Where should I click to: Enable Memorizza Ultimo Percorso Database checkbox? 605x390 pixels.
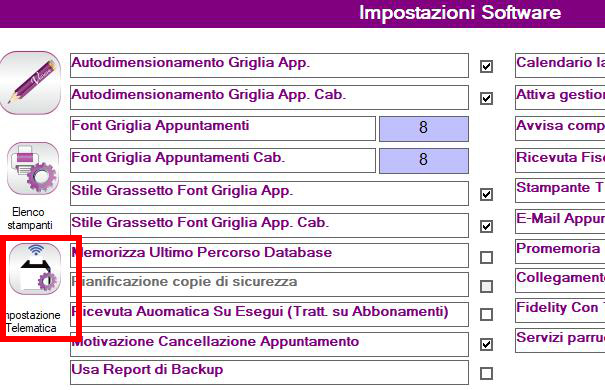(486, 257)
